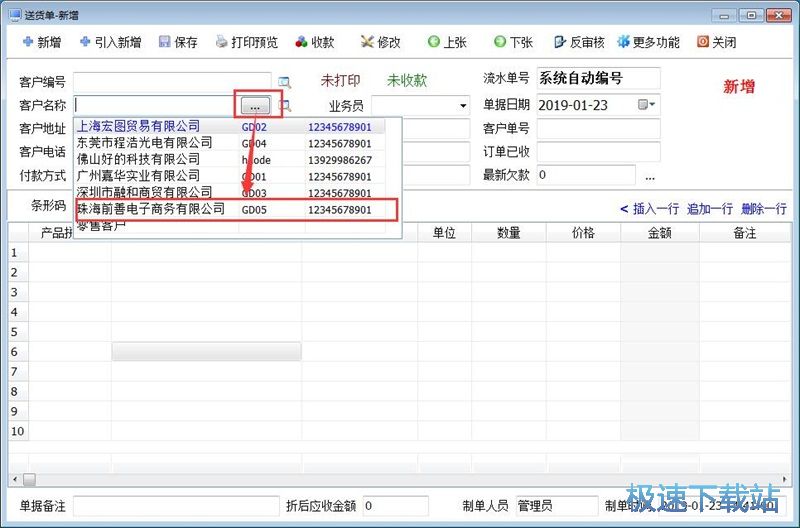Go to next record with 下张
Image resolution: width=800 pixels, height=528 pixels.
point(512,42)
